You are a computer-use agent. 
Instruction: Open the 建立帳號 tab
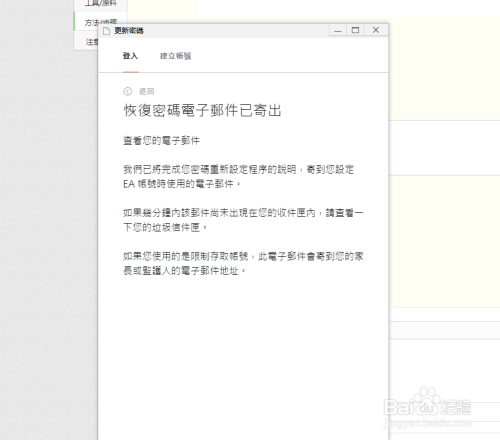pyautogui.click(x=176, y=56)
